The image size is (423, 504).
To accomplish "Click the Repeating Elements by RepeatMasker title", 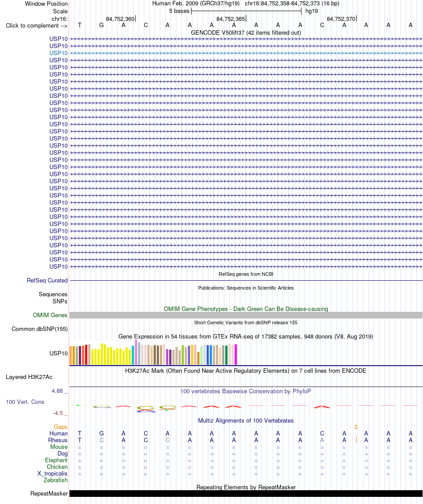I will (x=246, y=487).
